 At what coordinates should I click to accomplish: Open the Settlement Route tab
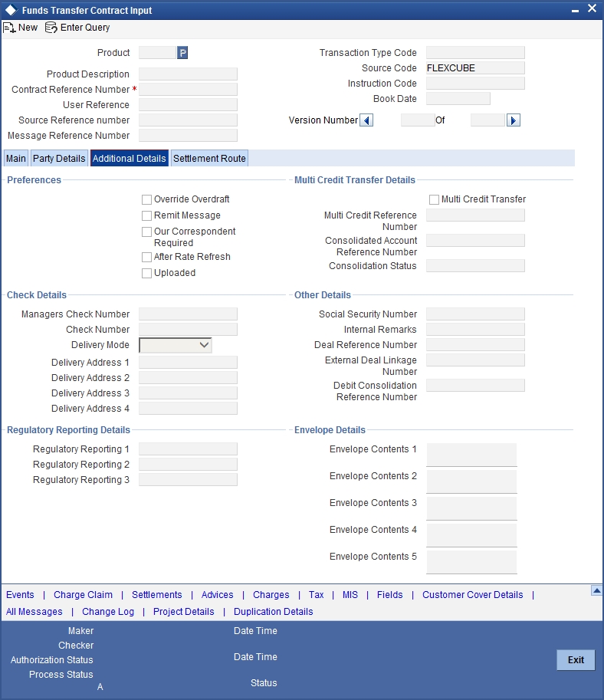coord(209,159)
